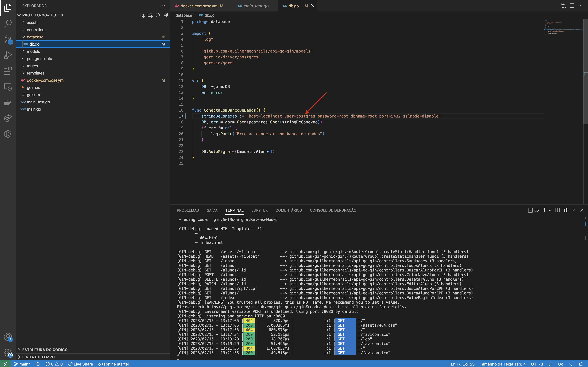Open the explorer more actions menu
The width and height of the screenshot is (588, 367).
tap(163, 6)
